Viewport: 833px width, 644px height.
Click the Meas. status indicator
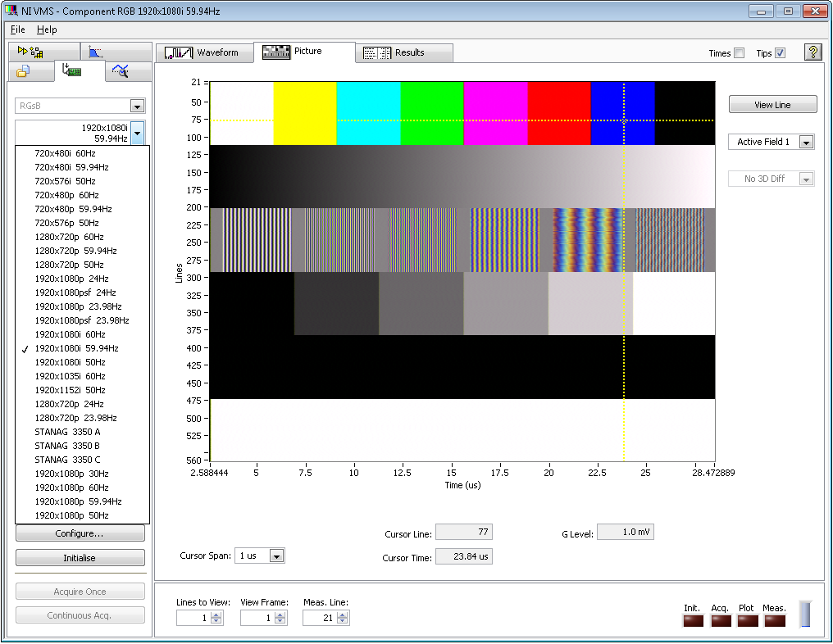click(x=775, y=621)
